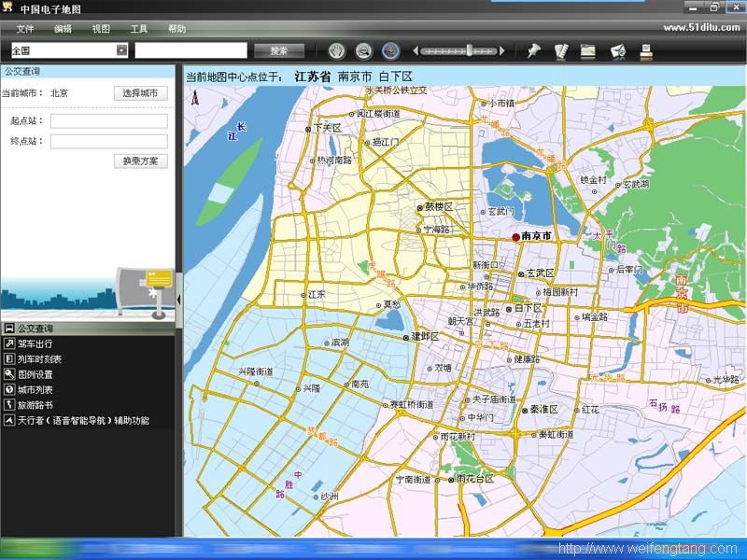Click the print map icon
747x560 pixels.
click(x=646, y=51)
